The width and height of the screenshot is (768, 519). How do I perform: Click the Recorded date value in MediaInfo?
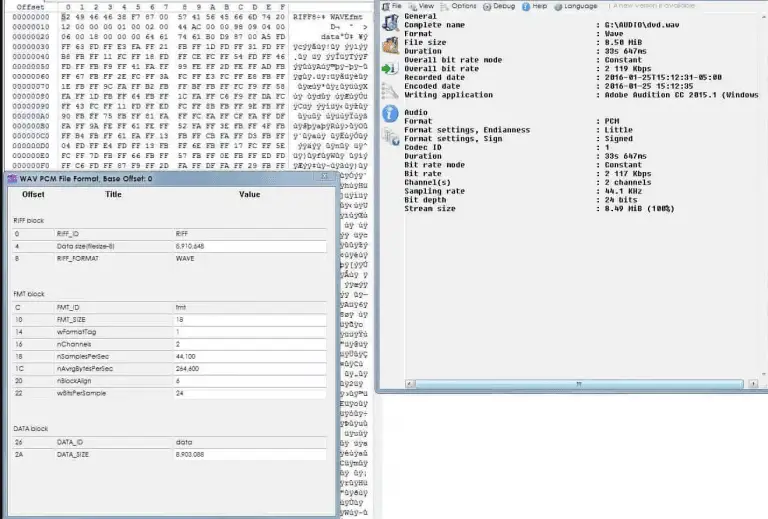663,77
